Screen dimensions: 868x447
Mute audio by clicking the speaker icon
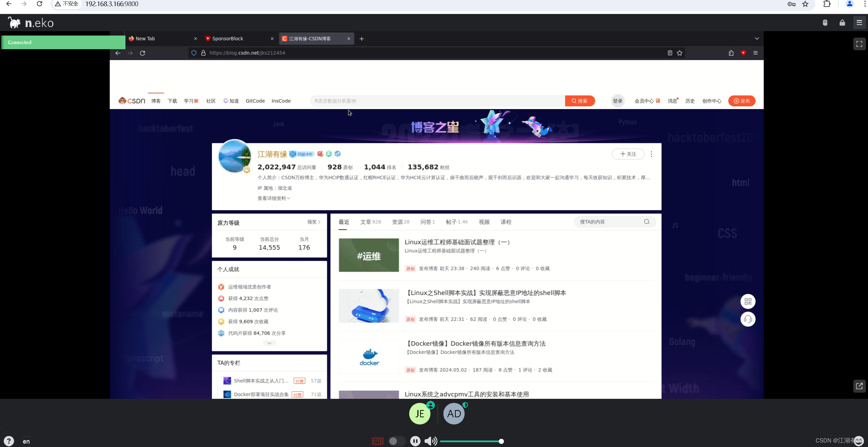tap(430, 441)
